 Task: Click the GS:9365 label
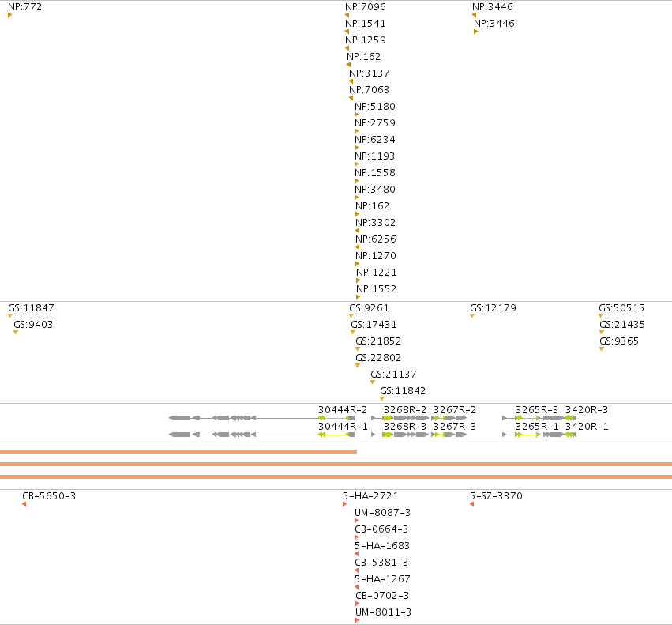click(x=619, y=341)
